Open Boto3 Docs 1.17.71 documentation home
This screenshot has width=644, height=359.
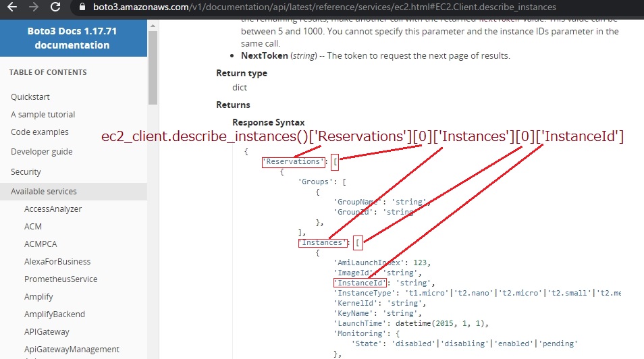(72, 38)
